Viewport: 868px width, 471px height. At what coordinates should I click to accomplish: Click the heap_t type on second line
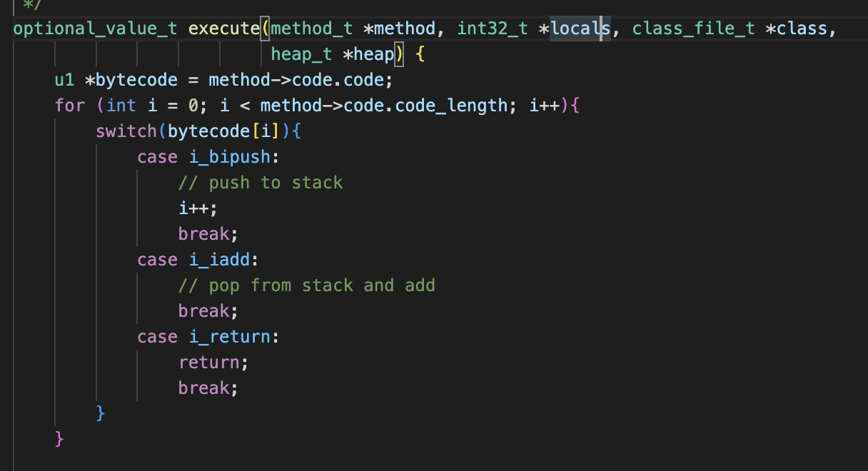pos(301,55)
